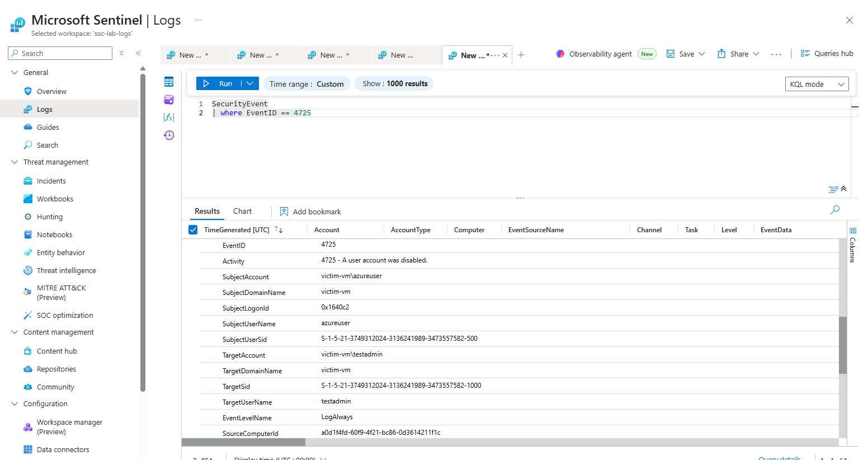Add a new query tab

click(521, 55)
